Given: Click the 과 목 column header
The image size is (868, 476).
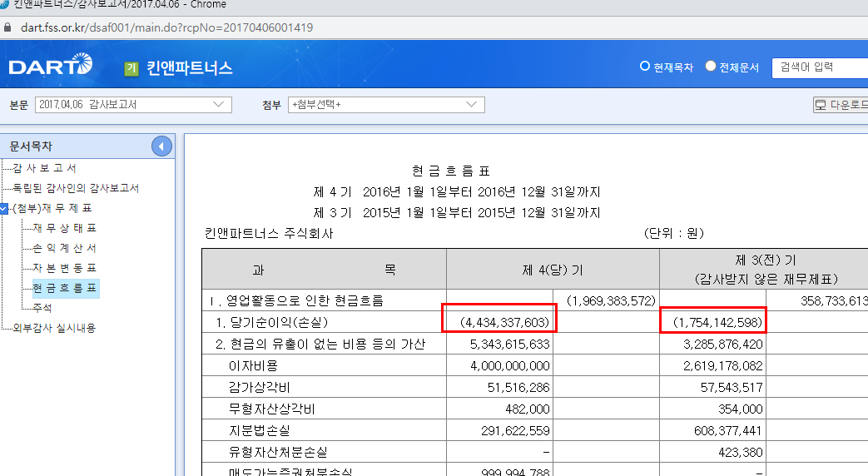Looking at the screenshot, I should pyautogui.click(x=324, y=270).
